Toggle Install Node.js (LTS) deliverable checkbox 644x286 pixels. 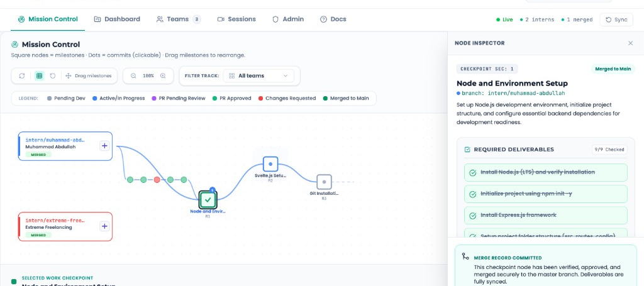pyautogui.click(x=473, y=172)
